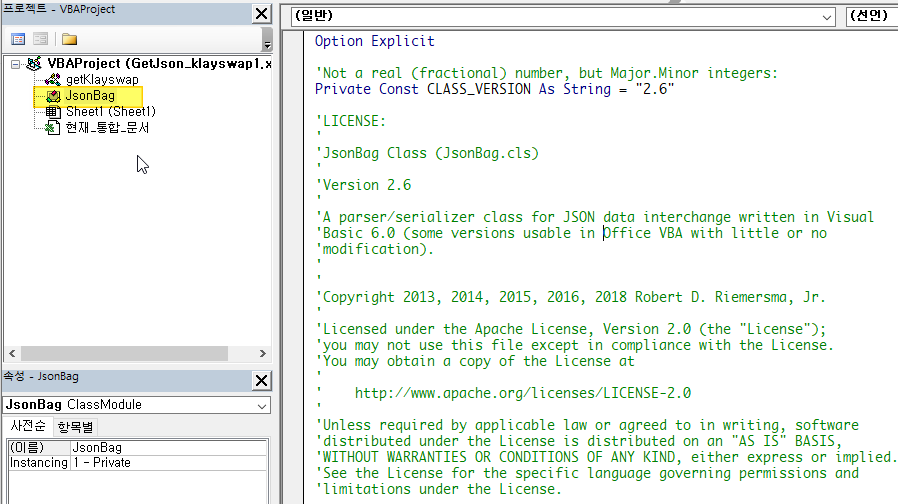Close the JsonBag properties pane
This screenshot has height=504, width=898.
[262, 380]
